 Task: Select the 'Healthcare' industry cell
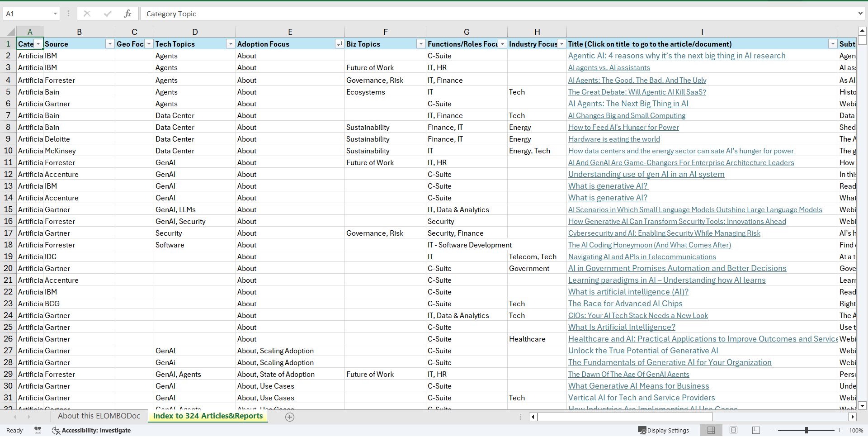[x=537, y=339]
